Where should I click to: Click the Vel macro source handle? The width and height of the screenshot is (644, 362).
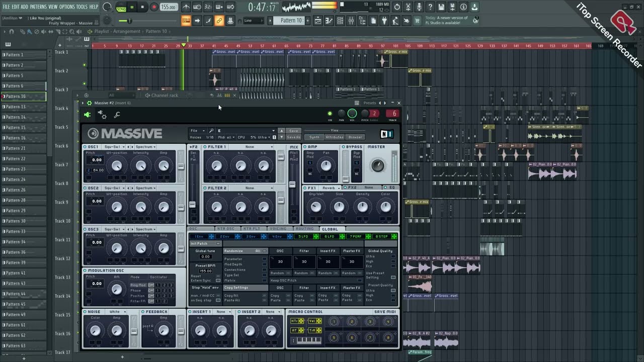coord(314,321)
